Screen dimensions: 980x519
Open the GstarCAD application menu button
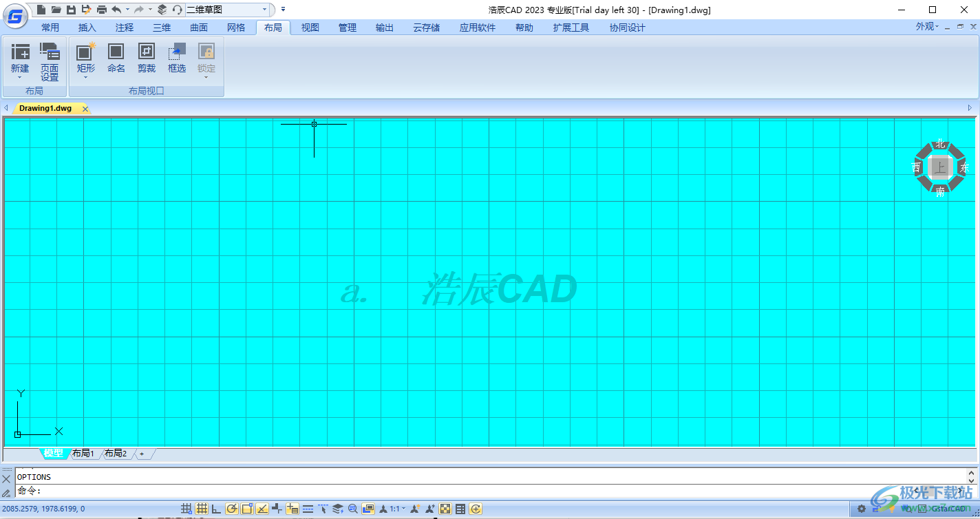click(15, 16)
